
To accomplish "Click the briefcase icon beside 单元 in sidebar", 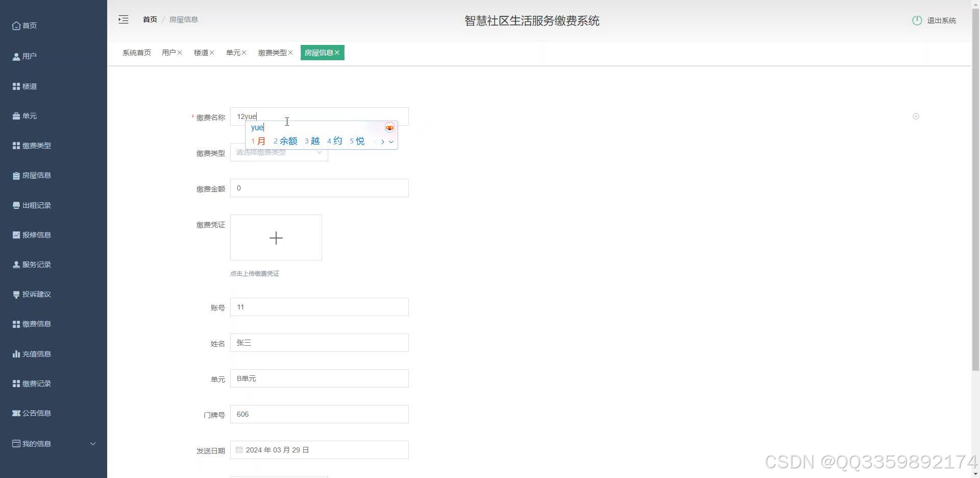I will click(16, 116).
